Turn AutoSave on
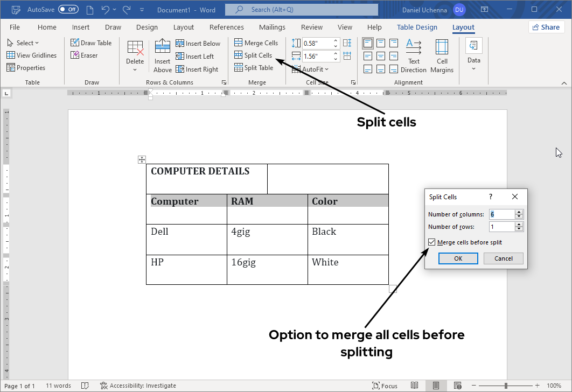Viewport: 572px width, 392px height. point(67,9)
